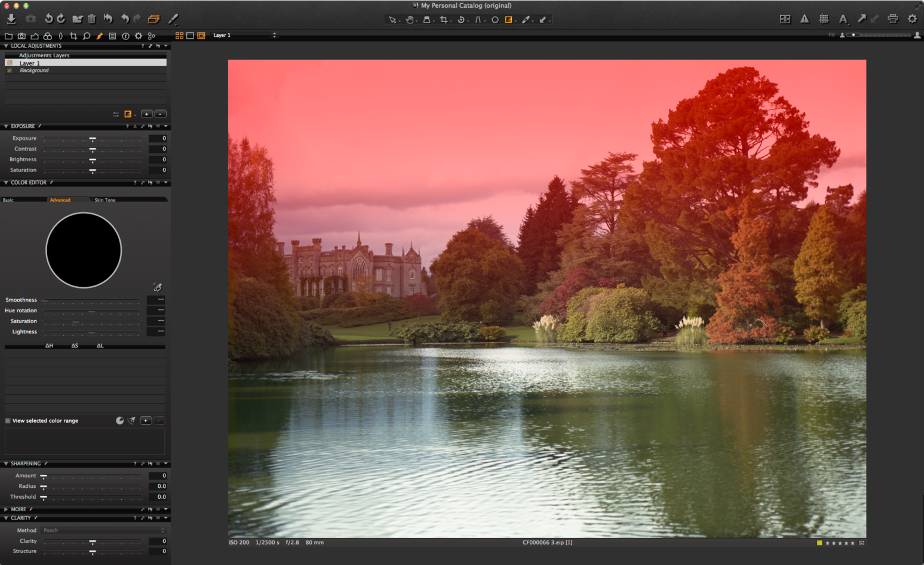Open the Local Adjustments tool tab
This screenshot has width=924, height=565.
[x=101, y=36]
